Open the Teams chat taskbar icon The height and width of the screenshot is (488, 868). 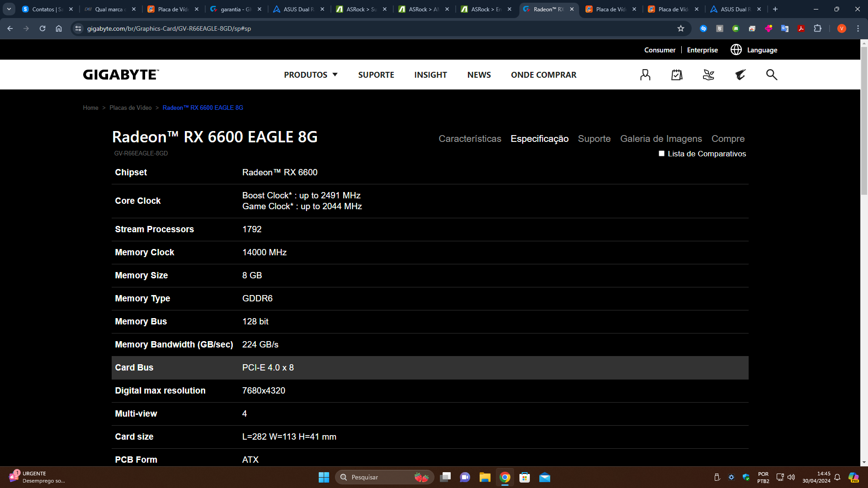(465, 477)
